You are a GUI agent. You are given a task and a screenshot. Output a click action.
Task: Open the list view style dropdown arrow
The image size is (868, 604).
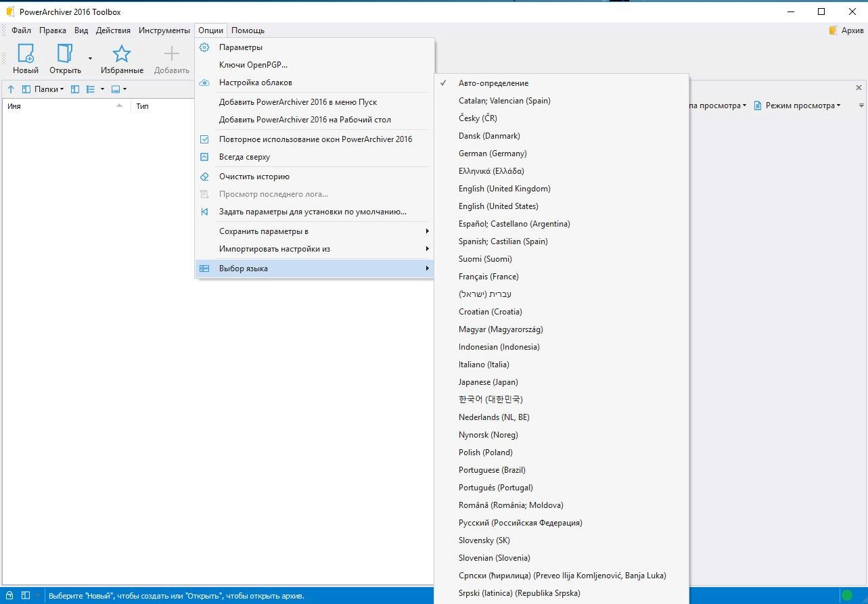102,89
